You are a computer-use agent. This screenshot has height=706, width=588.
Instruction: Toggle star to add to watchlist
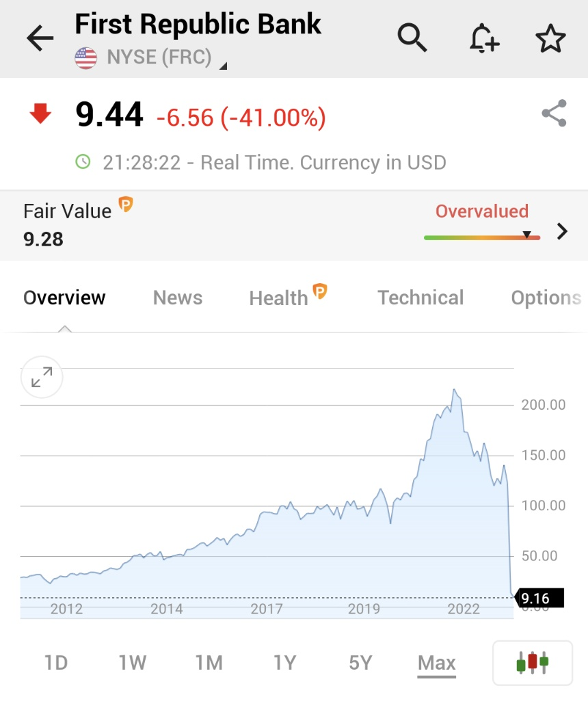click(550, 38)
